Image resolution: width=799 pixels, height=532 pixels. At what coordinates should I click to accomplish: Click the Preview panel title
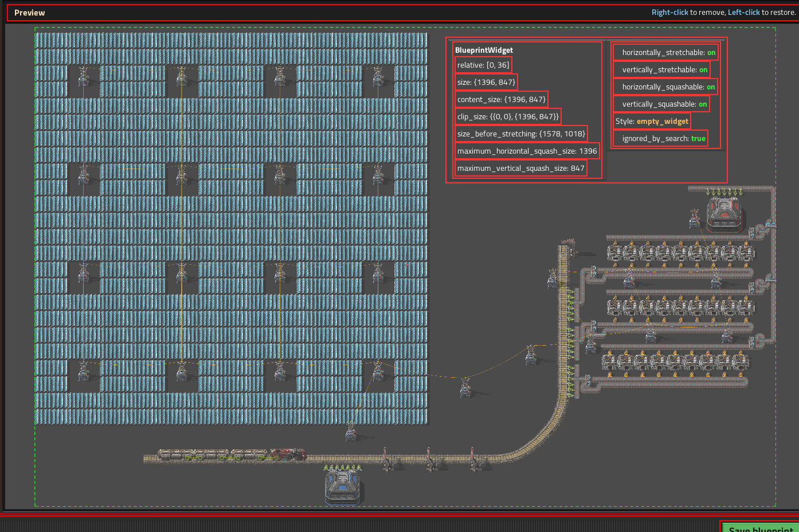pyautogui.click(x=30, y=13)
